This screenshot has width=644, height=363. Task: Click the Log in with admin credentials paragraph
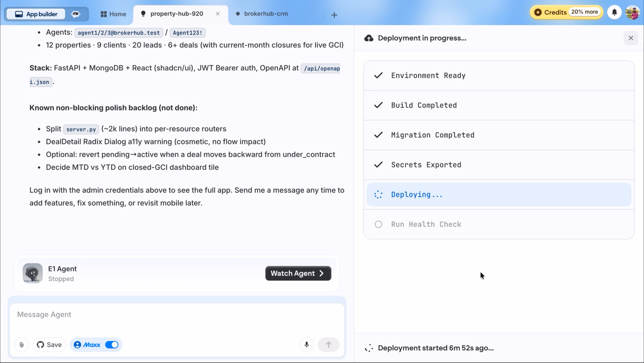(x=187, y=197)
